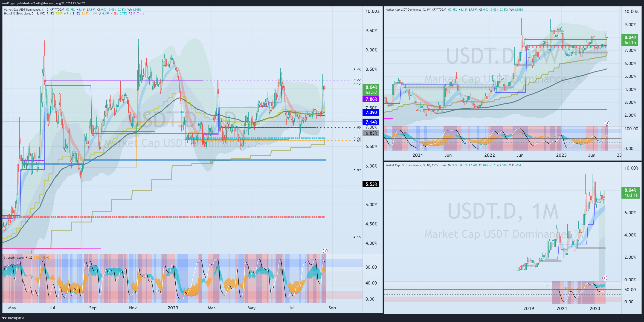
Task: Click the 5.89 level label
Action: [x=357, y=170]
